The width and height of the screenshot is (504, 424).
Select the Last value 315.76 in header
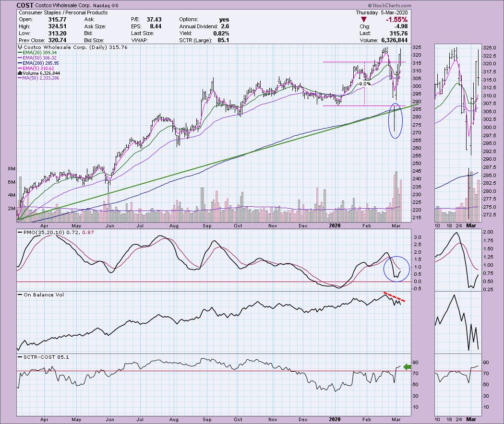click(x=398, y=34)
